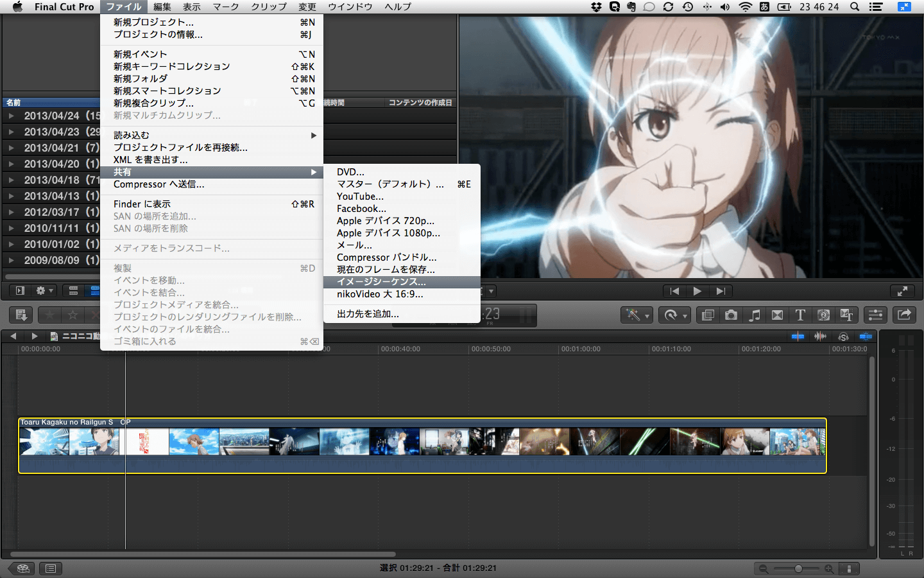Open Spotlight search in menu bar
924x578 pixels.
855,6
